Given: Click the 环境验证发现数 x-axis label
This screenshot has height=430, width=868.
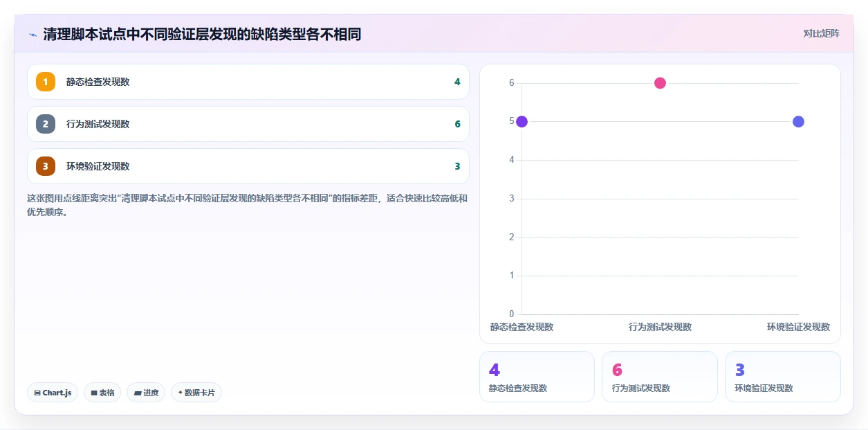Looking at the screenshot, I should pos(798,327).
